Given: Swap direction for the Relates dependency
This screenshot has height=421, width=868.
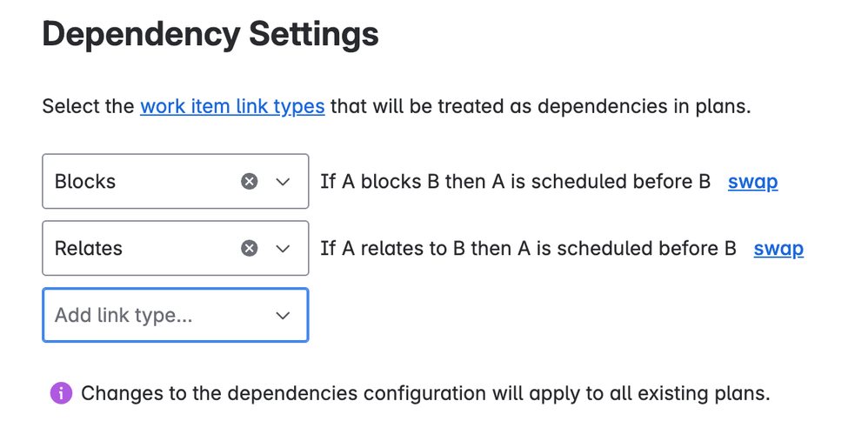Looking at the screenshot, I should pos(778,249).
